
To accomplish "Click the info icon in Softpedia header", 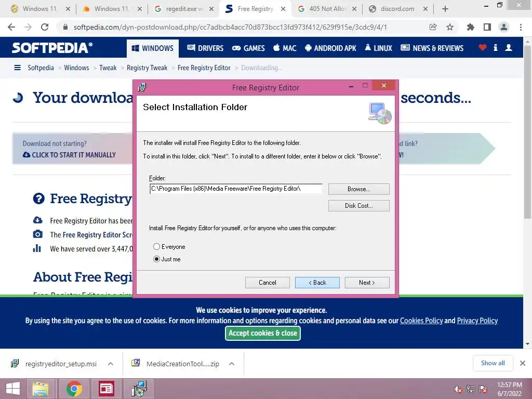I will tap(495, 48).
